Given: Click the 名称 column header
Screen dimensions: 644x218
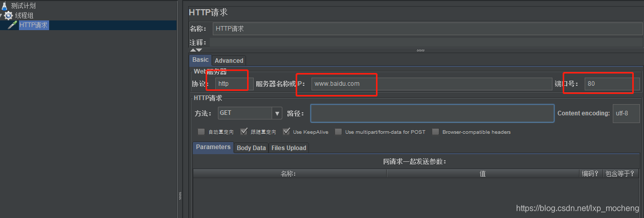Looking at the screenshot, I should tap(290, 174).
